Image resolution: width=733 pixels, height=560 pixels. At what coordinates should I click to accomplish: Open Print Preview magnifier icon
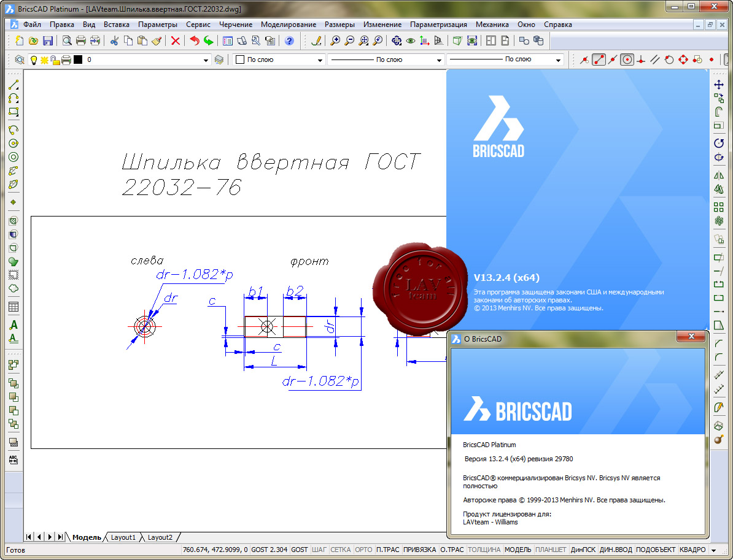click(67, 40)
